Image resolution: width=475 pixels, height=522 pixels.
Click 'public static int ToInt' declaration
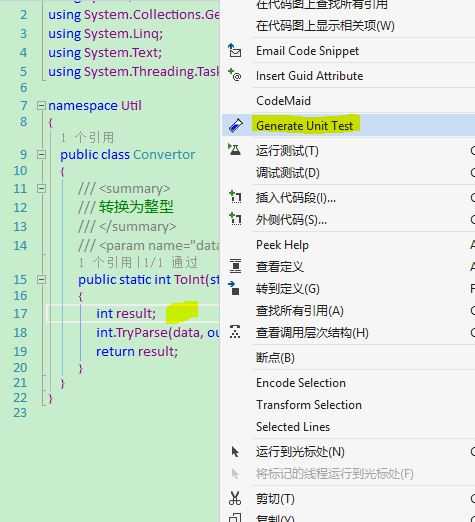pyautogui.click(x=142, y=279)
